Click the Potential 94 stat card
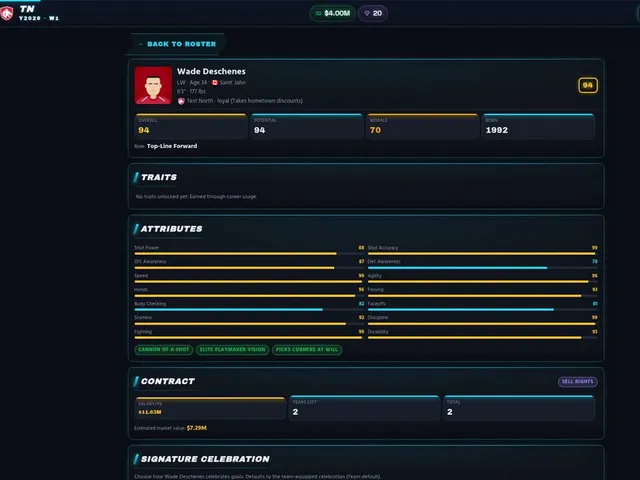The image size is (640, 480). point(307,127)
